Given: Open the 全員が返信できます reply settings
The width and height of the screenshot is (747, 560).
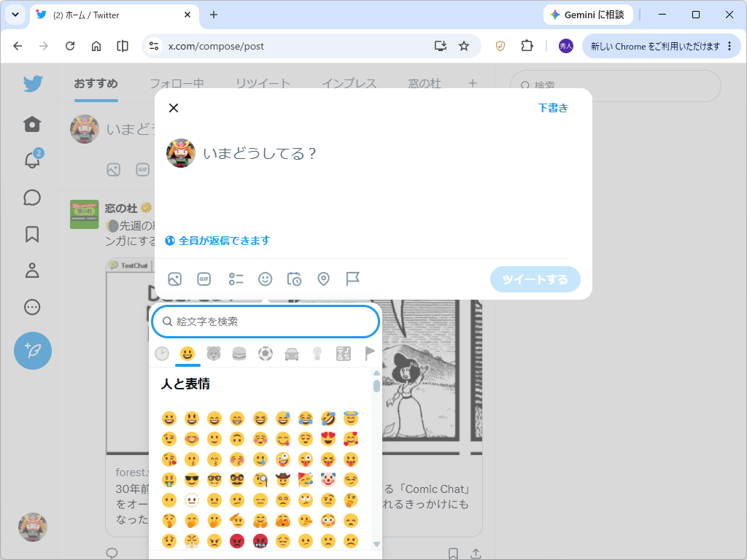Looking at the screenshot, I should pyautogui.click(x=217, y=241).
